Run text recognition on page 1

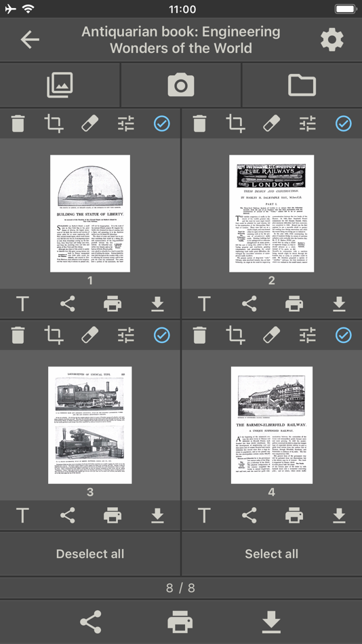(22, 304)
